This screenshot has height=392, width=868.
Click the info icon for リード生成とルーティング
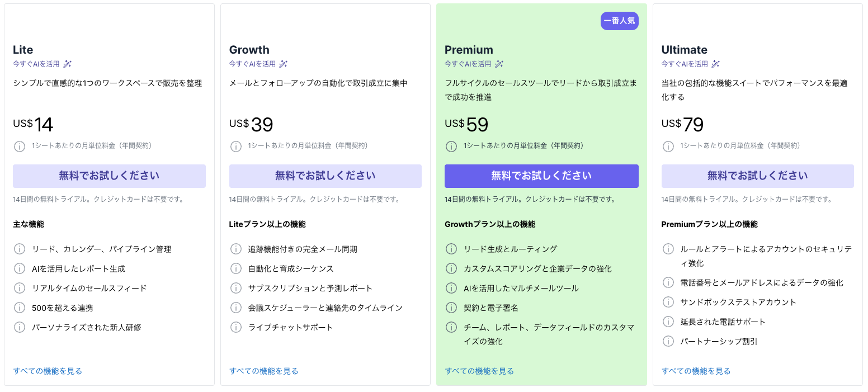click(451, 249)
